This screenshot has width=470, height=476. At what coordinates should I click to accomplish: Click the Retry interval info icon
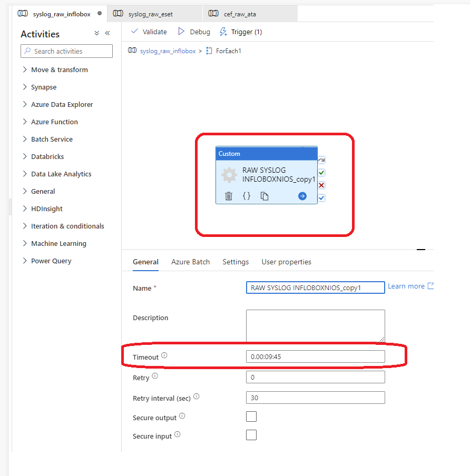pos(196,396)
